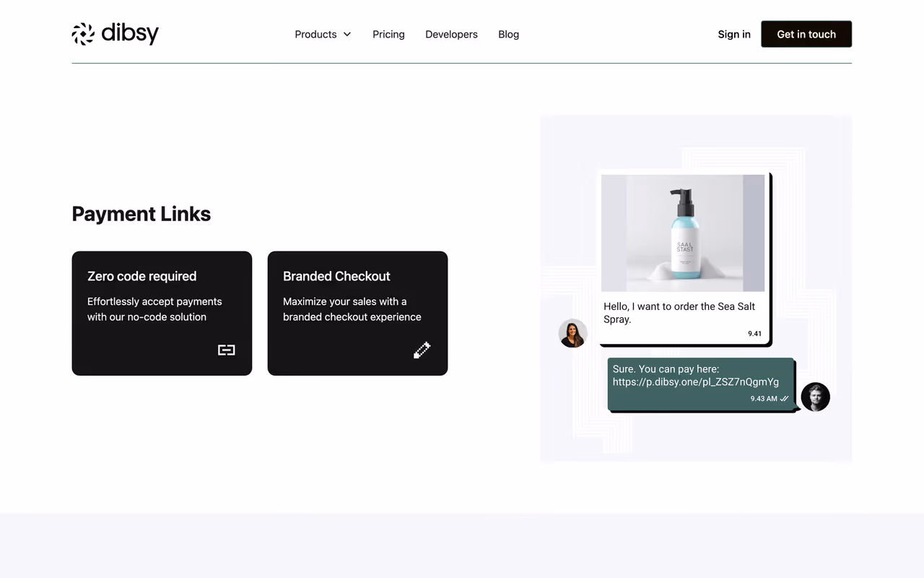The height and width of the screenshot is (578, 924).
Task: Expand the Products dropdown chevron
Action: coord(347,34)
